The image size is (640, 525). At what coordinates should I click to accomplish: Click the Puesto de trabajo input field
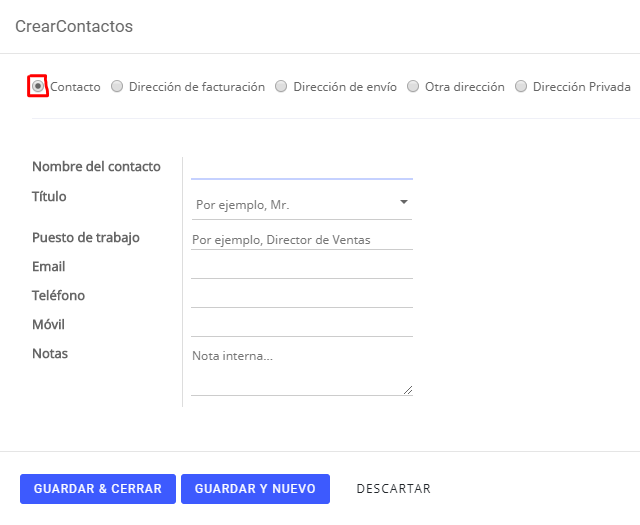pos(302,240)
